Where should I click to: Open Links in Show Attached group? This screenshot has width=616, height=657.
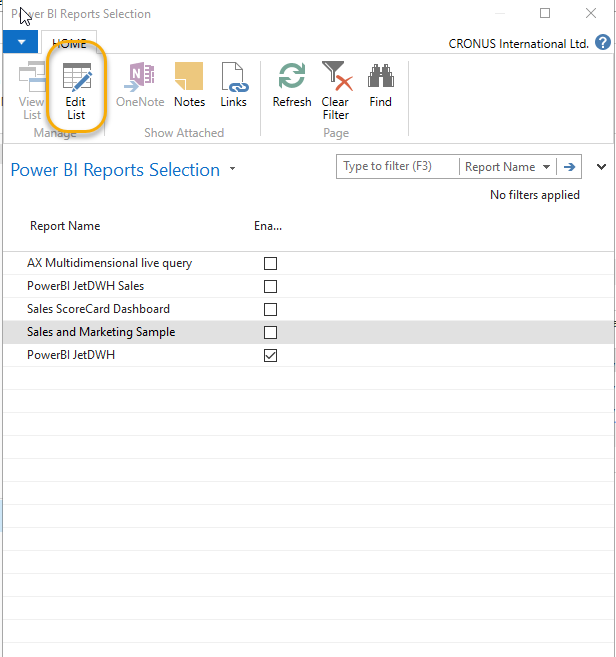point(233,85)
